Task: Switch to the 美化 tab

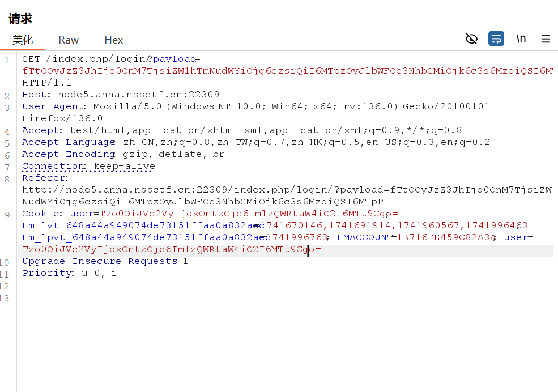Action: tap(23, 40)
